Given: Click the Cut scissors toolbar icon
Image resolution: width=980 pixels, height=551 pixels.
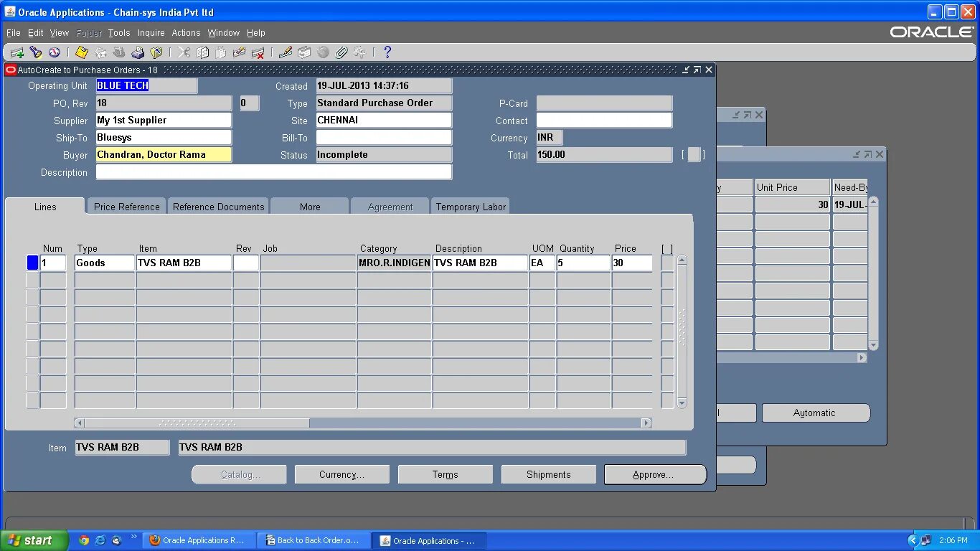Looking at the screenshot, I should [184, 52].
